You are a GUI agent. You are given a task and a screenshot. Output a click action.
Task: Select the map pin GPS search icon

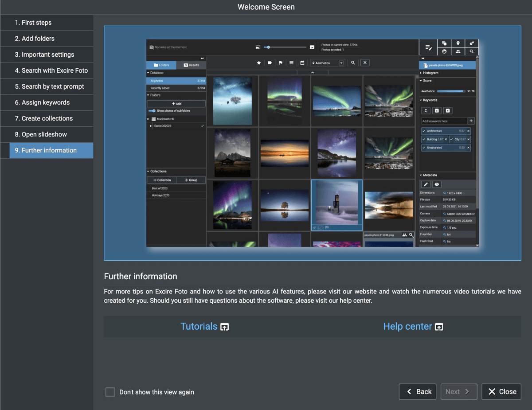coord(458,43)
